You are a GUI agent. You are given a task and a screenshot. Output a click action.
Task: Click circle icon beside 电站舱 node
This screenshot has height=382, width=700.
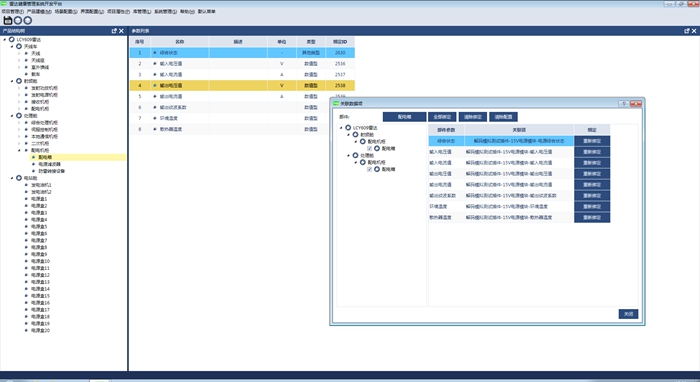coord(19,178)
